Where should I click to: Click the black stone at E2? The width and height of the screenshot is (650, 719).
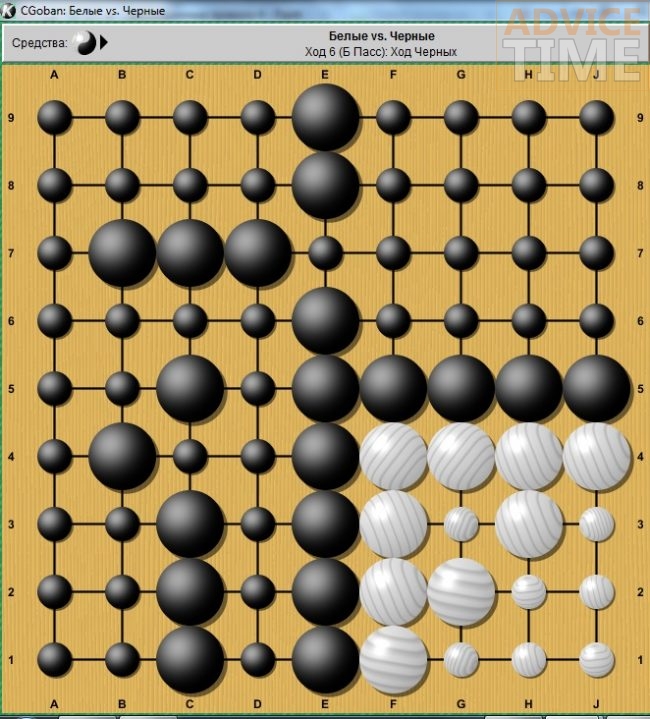(x=325, y=592)
